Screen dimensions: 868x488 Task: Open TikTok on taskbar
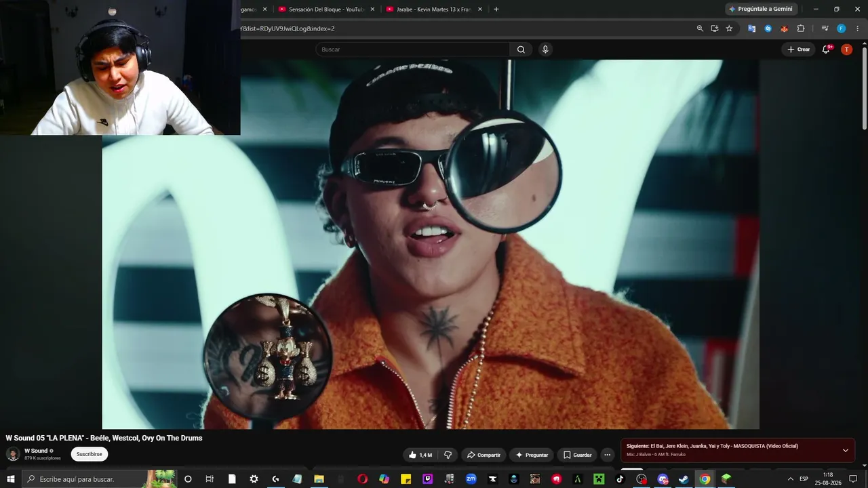pyautogui.click(x=620, y=479)
